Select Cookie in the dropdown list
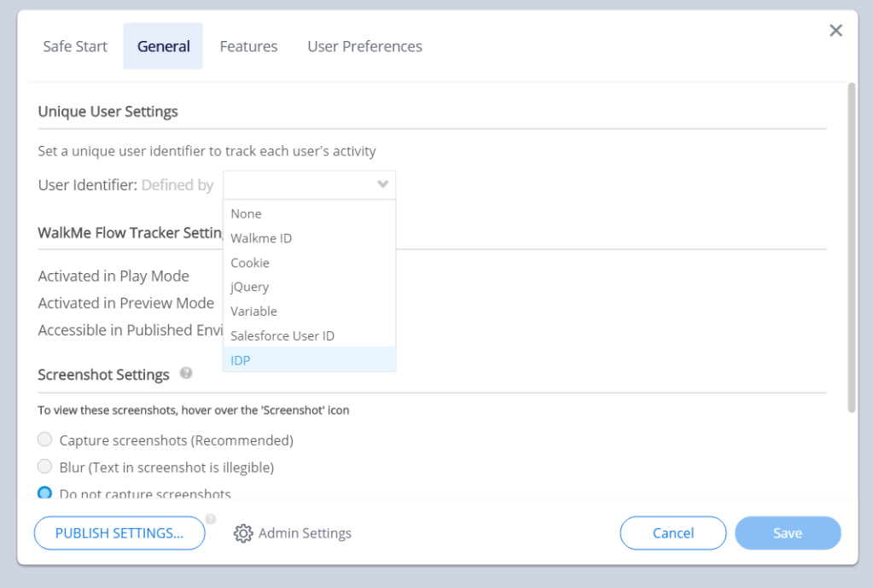The image size is (873, 588). pos(249,263)
